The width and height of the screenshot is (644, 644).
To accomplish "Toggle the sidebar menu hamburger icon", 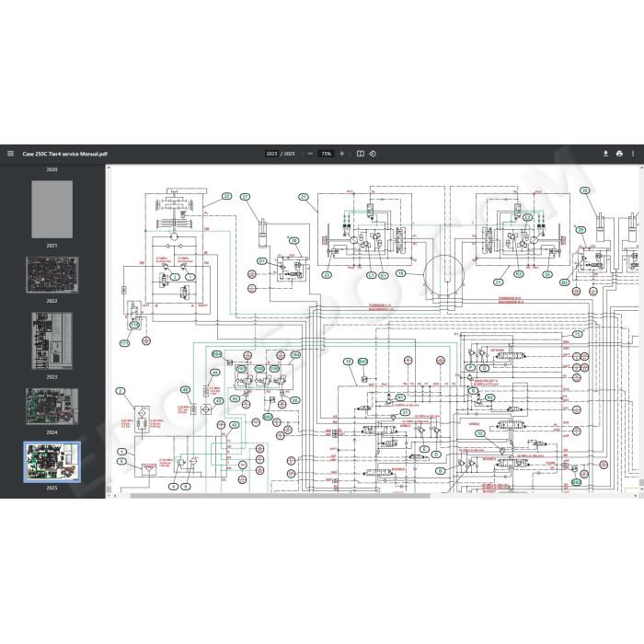I will [x=11, y=154].
